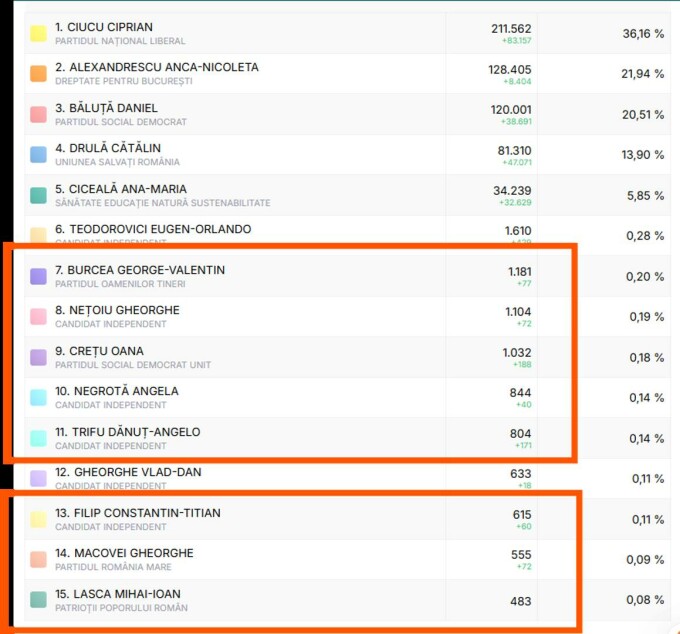This screenshot has width=680, height=634.
Task: Click the yellow swatch beside Ciucu Ciprian
Action: (38, 33)
